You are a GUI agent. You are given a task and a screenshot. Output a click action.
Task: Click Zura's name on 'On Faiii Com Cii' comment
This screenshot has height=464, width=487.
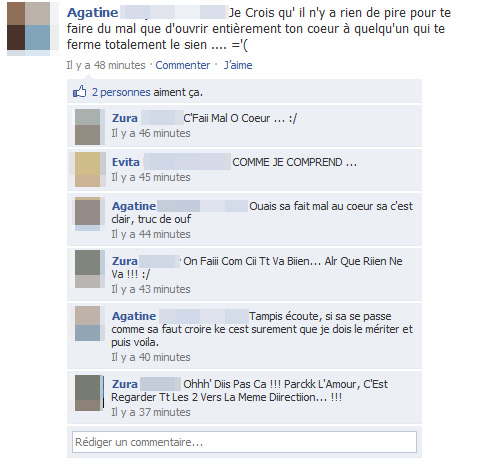click(125, 261)
